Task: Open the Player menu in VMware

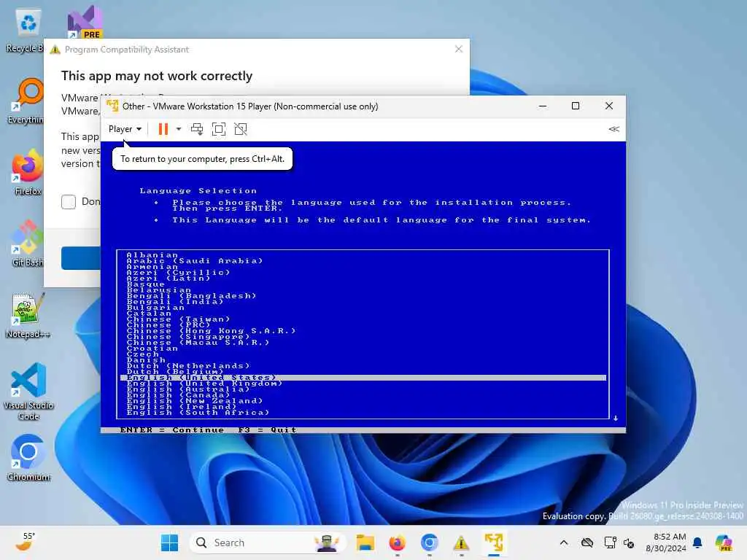Action: 125,129
